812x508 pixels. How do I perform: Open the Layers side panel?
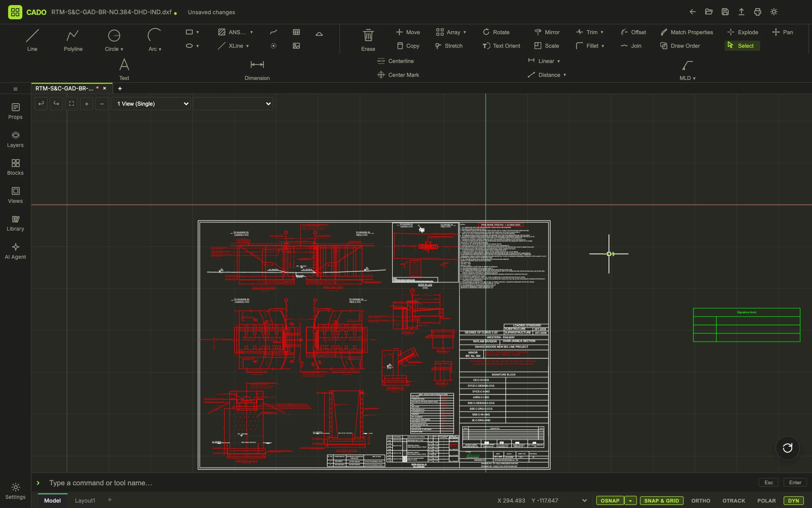[15, 140]
